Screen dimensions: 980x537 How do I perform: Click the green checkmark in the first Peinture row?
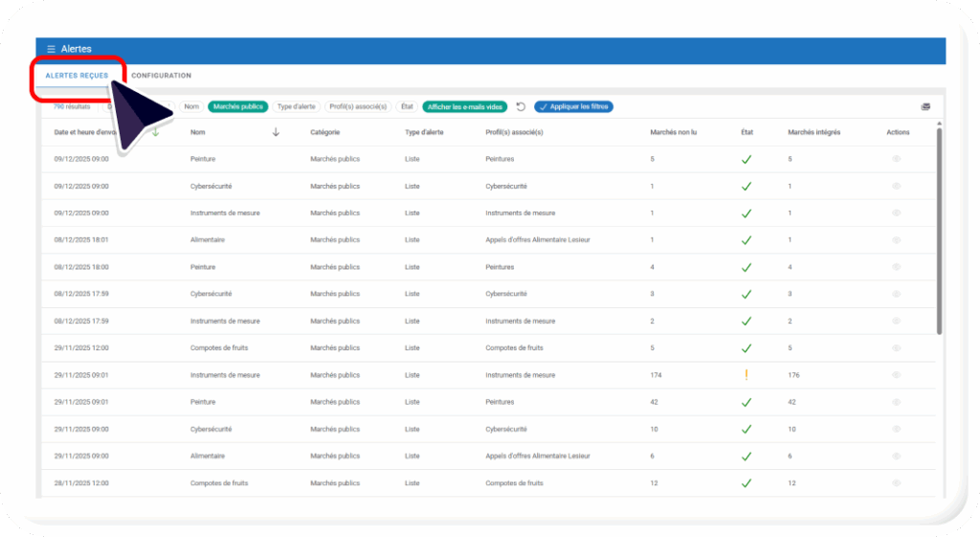pos(746,160)
